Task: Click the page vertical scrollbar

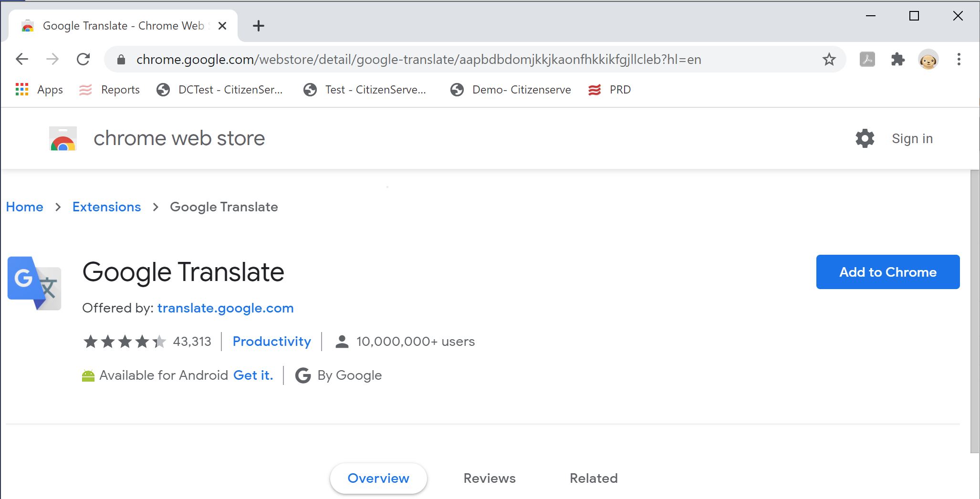Action: (x=975, y=310)
